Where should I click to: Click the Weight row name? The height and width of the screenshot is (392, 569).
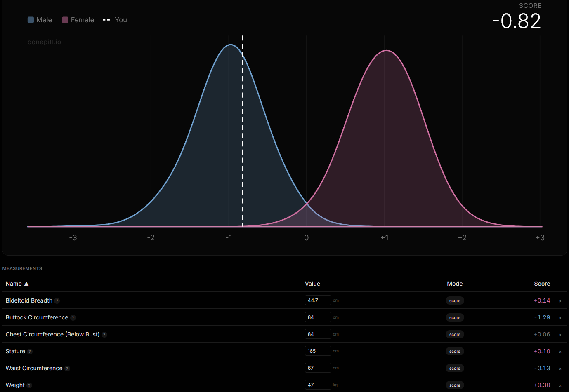pos(15,385)
